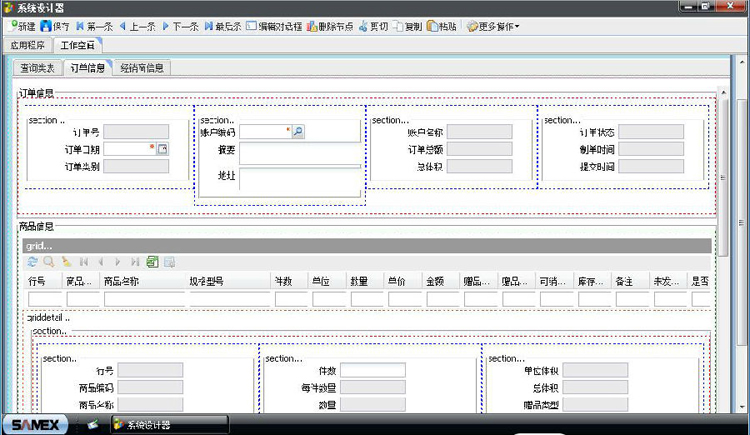Click the 粘贴 (Paste) toolbar button

[441, 26]
